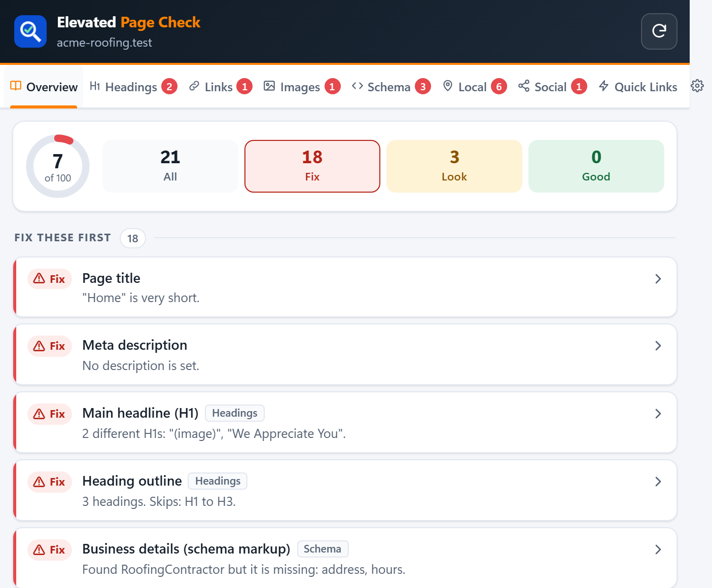Switch to the Local tab
Viewport: 712px width, 588px height.
tap(475, 87)
